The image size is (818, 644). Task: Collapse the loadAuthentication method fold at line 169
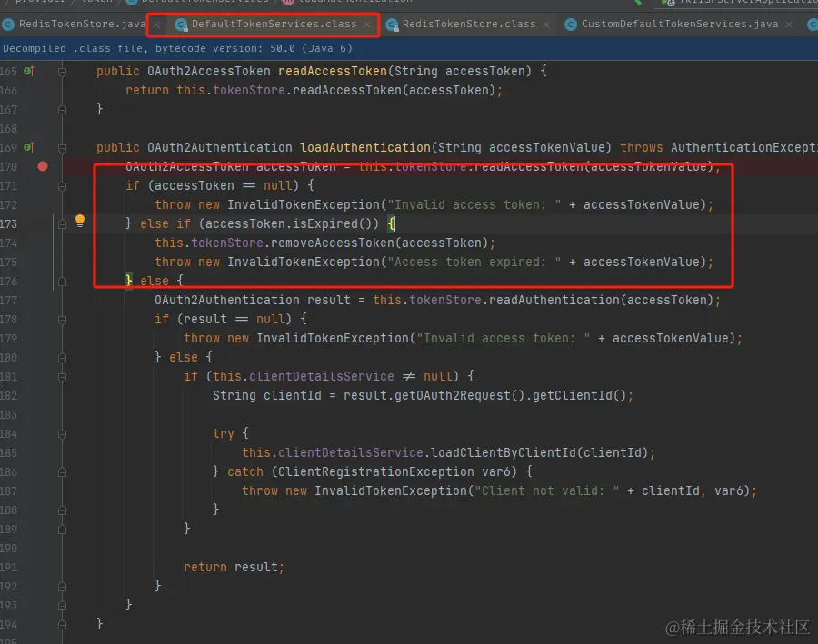point(62,148)
